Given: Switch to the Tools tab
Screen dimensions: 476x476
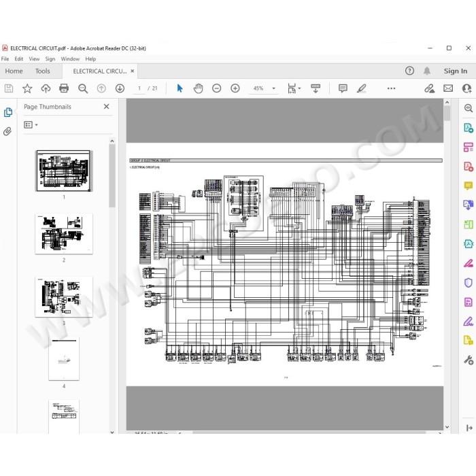Looking at the screenshot, I should pos(42,71).
